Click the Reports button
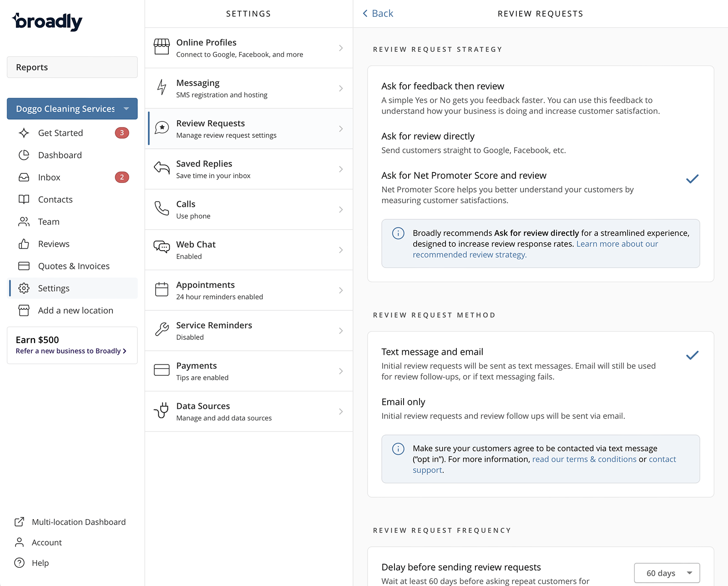Viewport: 728px width, 586px height. pyautogui.click(x=72, y=67)
